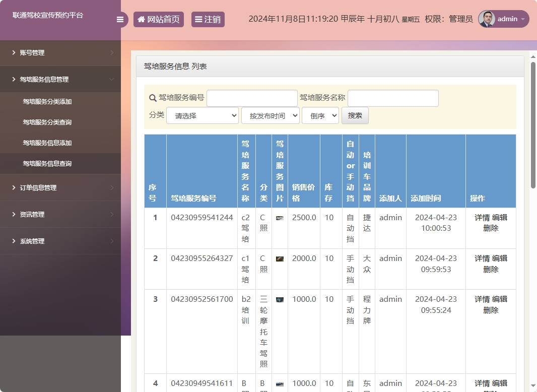Click the logout icon inside the 注销 button

coord(197,19)
